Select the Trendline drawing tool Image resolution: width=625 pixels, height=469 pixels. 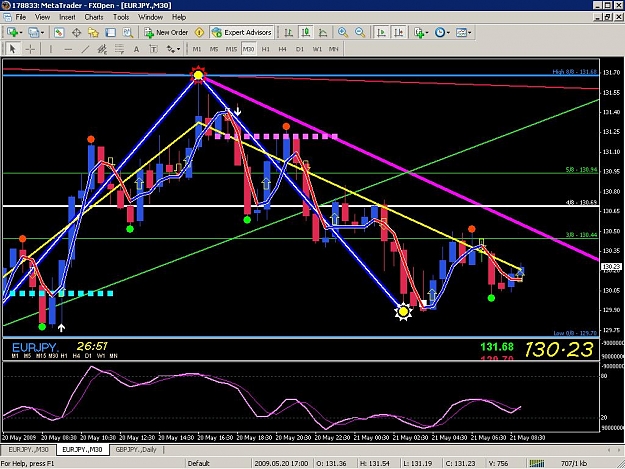click(x=85, y=49)
